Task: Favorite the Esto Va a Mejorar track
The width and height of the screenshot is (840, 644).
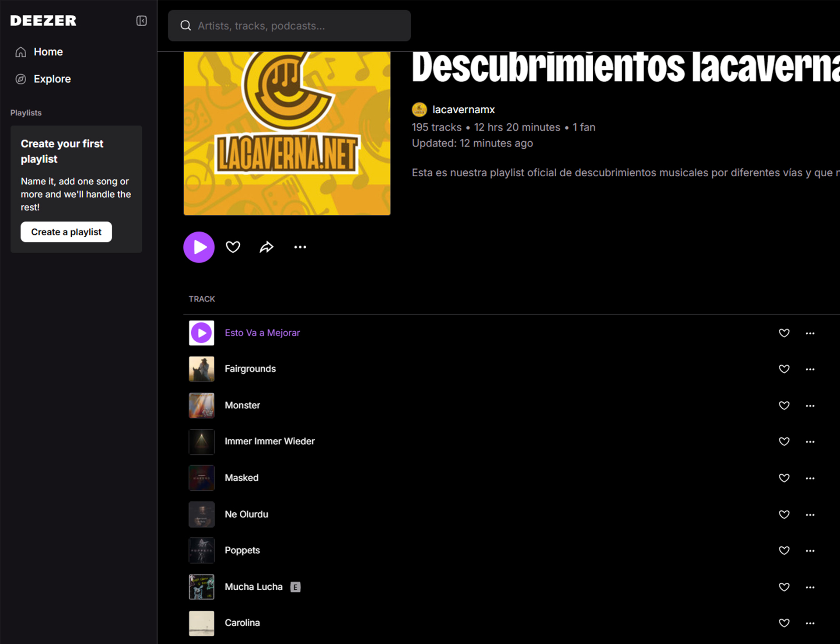Action: (x=784, y=333)
